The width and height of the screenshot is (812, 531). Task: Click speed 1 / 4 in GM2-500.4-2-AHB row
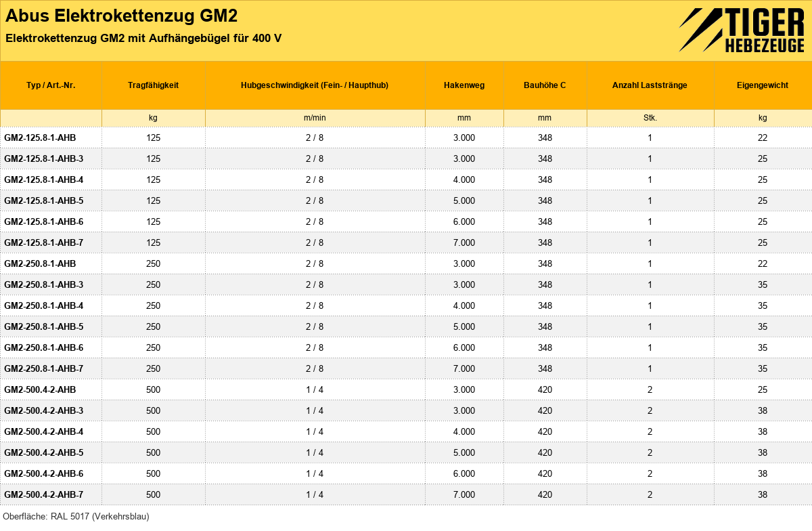tap(315, 389)
